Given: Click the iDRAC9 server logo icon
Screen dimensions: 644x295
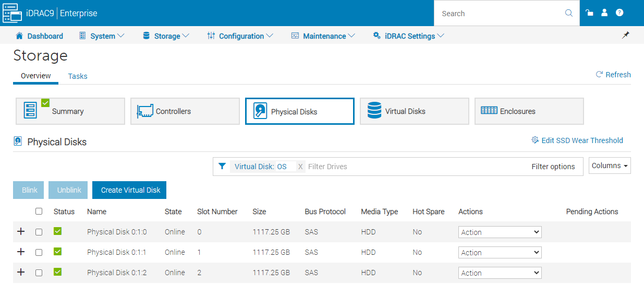Looking at the screenshot, I should [13, 13].
